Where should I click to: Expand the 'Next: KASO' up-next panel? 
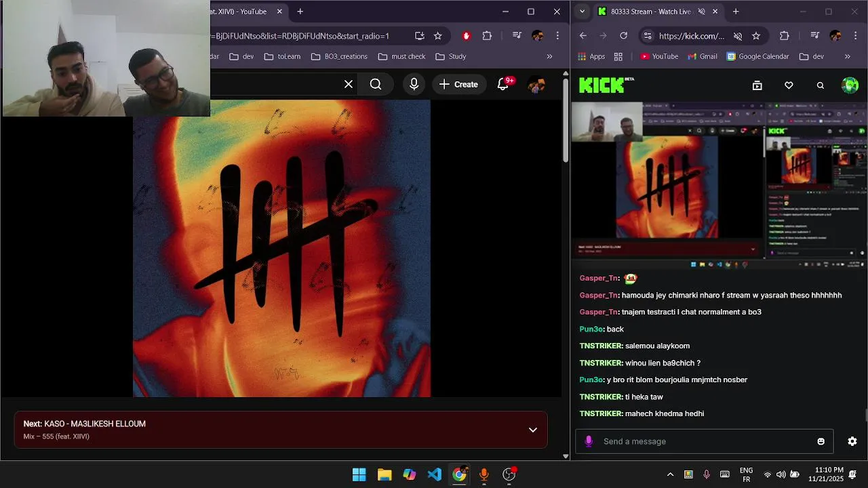pyautogui.click(x=533, y=430)
